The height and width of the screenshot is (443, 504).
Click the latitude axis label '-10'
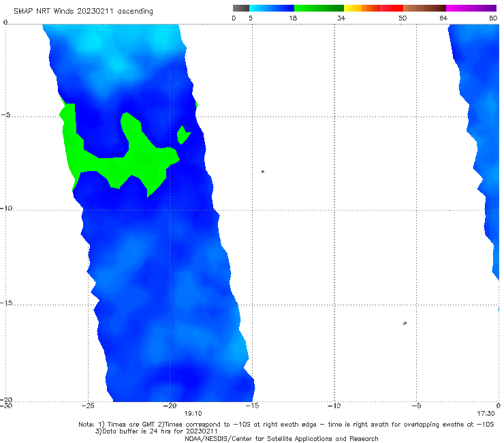[x=6, y=208]
